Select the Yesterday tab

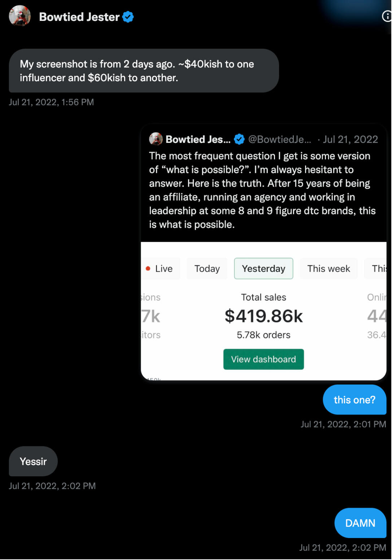point(263,268)
